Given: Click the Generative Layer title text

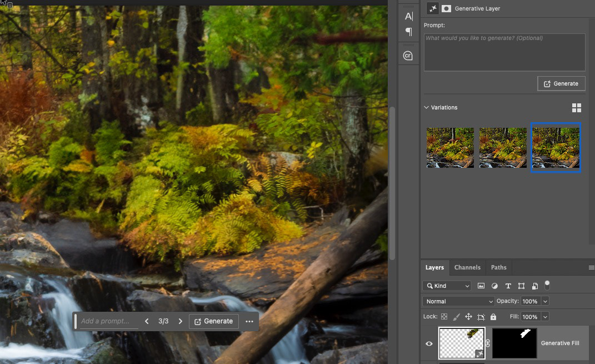Looking at the screenshot, I should pyautogui.click(x=477, y=9).
